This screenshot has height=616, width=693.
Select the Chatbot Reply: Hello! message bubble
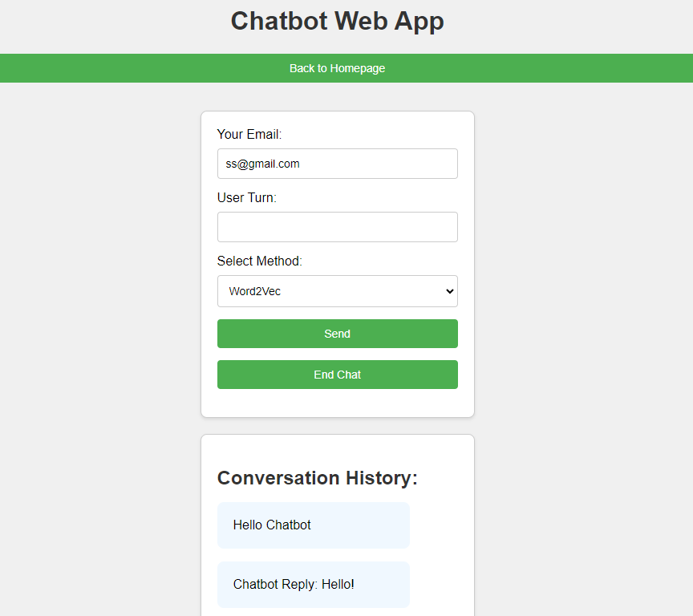click(x=314, y=584)
